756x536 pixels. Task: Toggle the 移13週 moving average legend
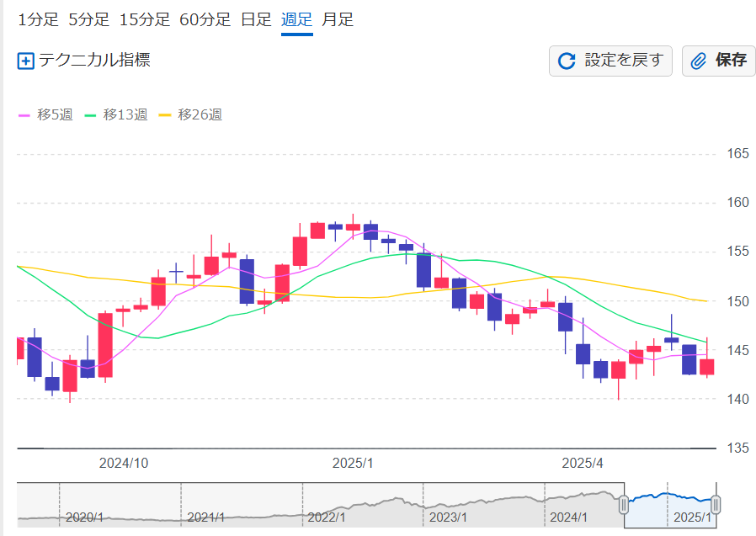click(x=115, y=114)
